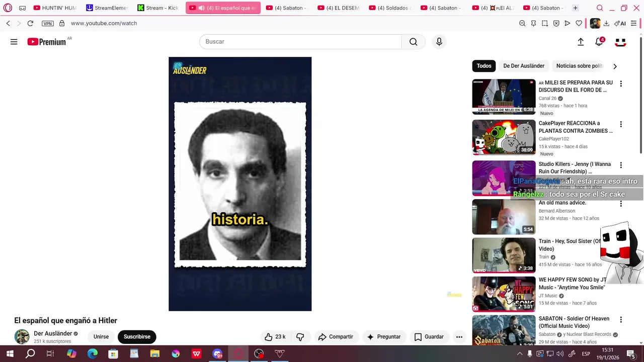Mute the playing El español que tab
The width and height of the screenshot is (644, 362).
pos(201,8)
